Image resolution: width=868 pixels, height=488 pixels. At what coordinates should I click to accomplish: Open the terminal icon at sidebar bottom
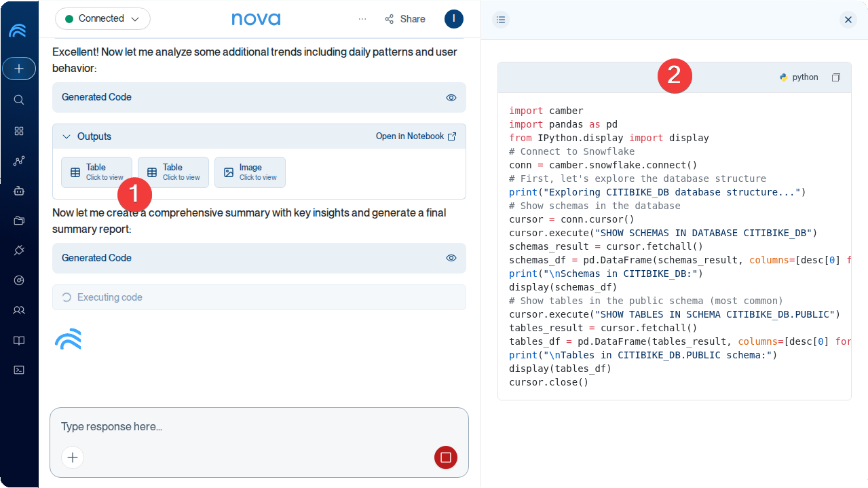tap(18, 369)
